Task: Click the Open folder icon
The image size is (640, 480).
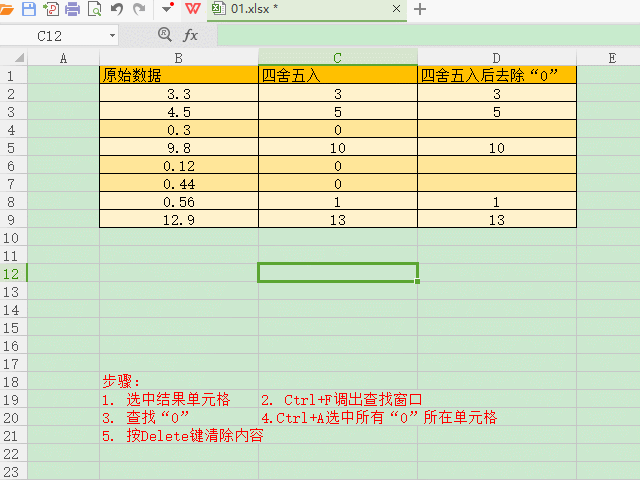Action: (6, 9)
